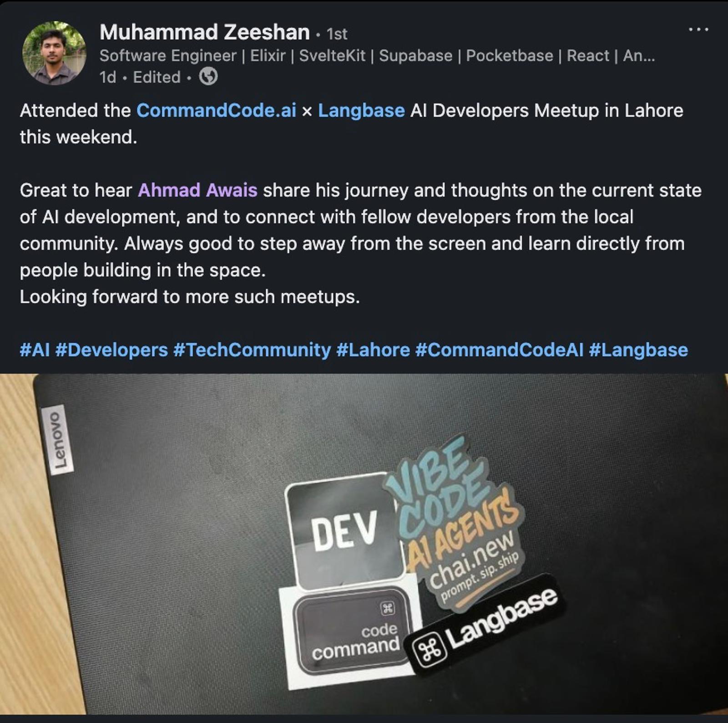Open the Langbase company mention
This screenshot has width=728, height=723.
[x=361, y=111]
